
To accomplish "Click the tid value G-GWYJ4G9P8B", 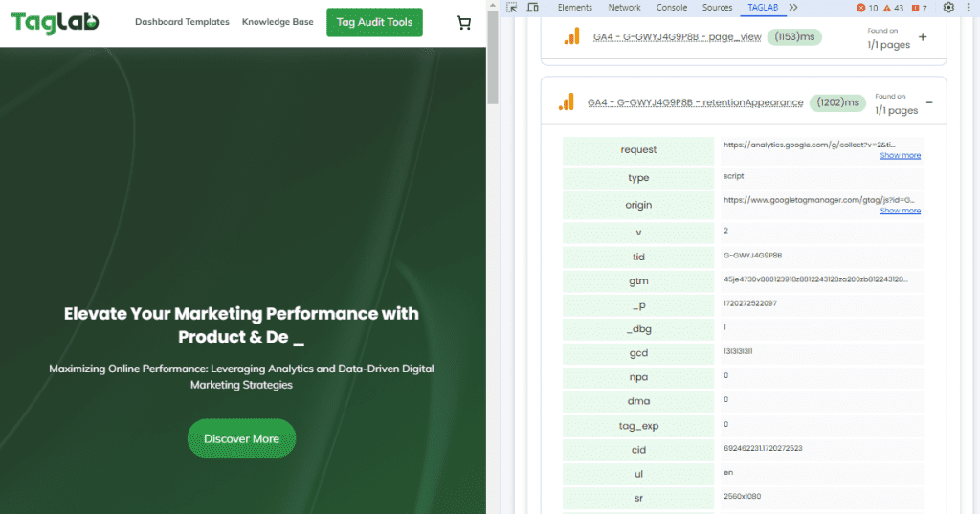I will coord(752,256).
